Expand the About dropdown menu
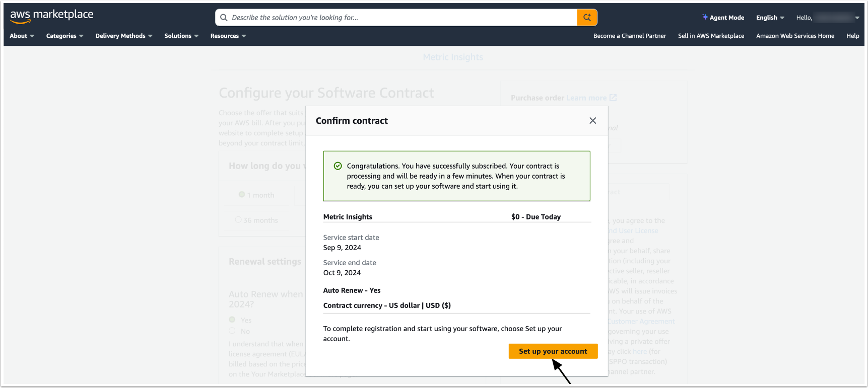 tap(22, 36)
